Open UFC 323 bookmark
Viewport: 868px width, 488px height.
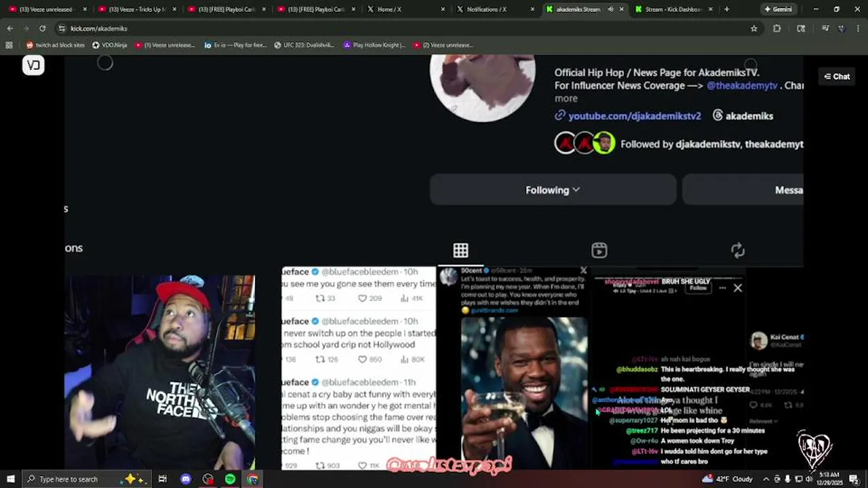[304, 45]
